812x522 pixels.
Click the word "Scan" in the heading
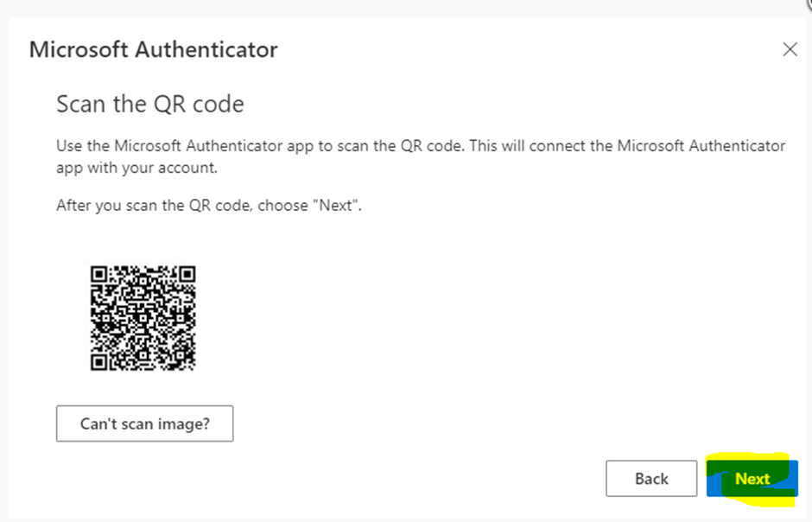(x=79, y=105)
